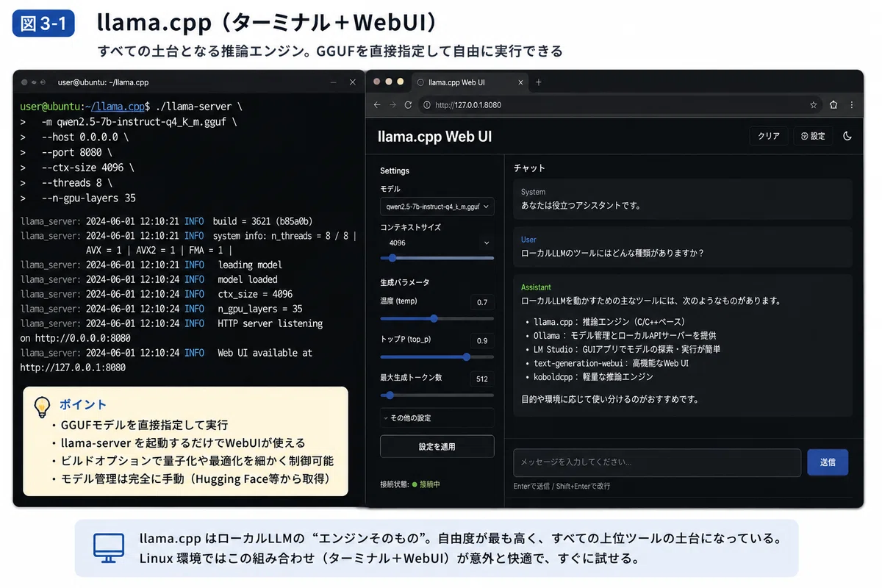The image size is (882, 588).
Task: Expand その他の設定 section
Action: [437, 417]
